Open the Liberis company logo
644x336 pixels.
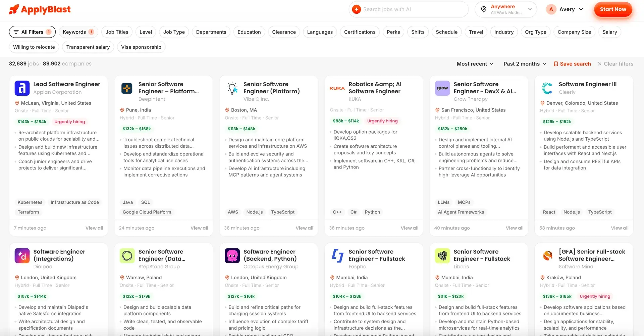[442, 256]
